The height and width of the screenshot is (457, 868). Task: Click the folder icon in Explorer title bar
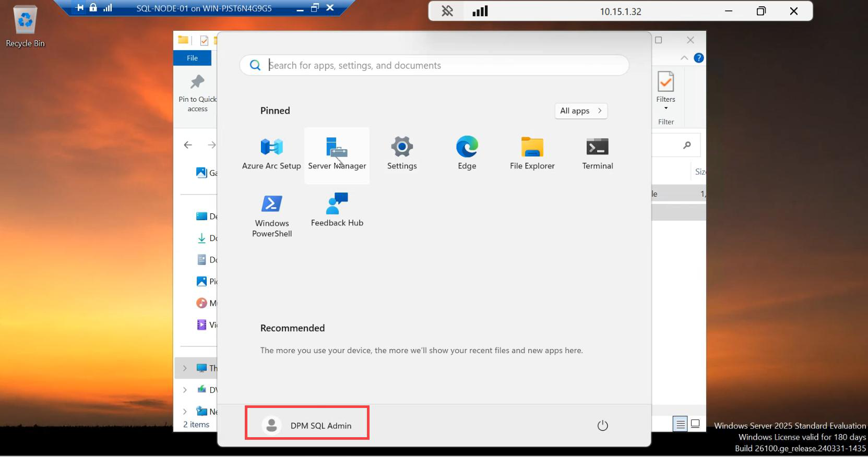point(183,40)
